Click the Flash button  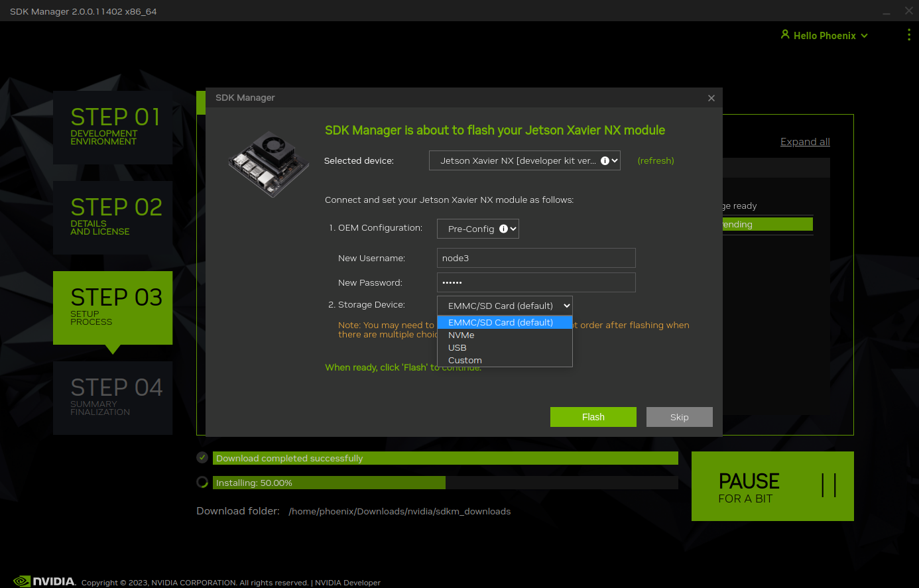pos(593,417)
